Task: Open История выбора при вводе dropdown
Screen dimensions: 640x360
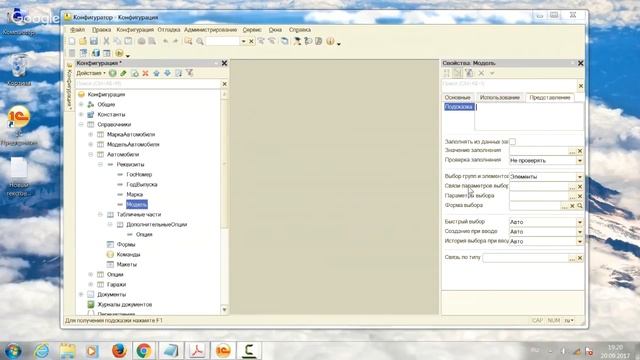Action: 580,242
